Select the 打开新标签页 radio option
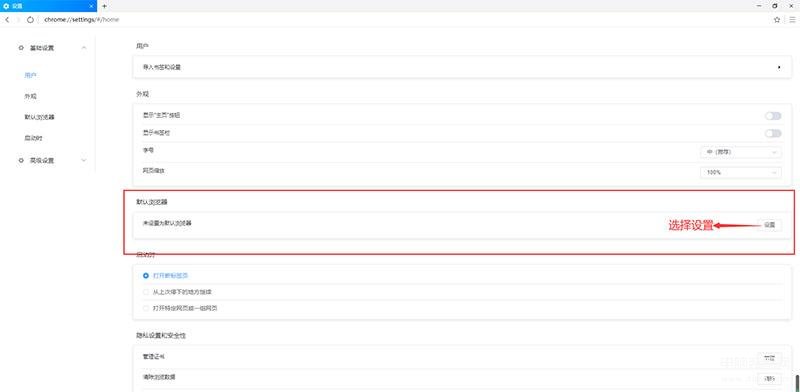 coord(146,276)
